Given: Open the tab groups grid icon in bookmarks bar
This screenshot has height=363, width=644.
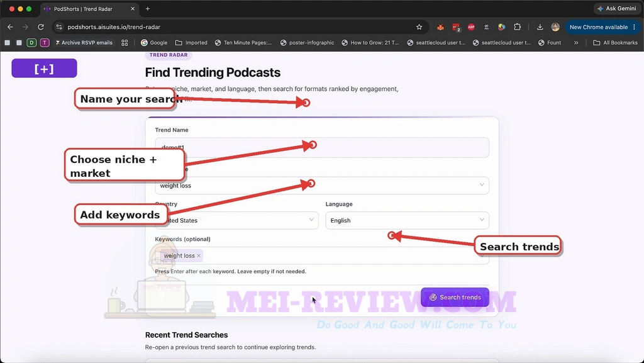Looking at the screenshot, I should pyautogui.click(x=125, y=43).
